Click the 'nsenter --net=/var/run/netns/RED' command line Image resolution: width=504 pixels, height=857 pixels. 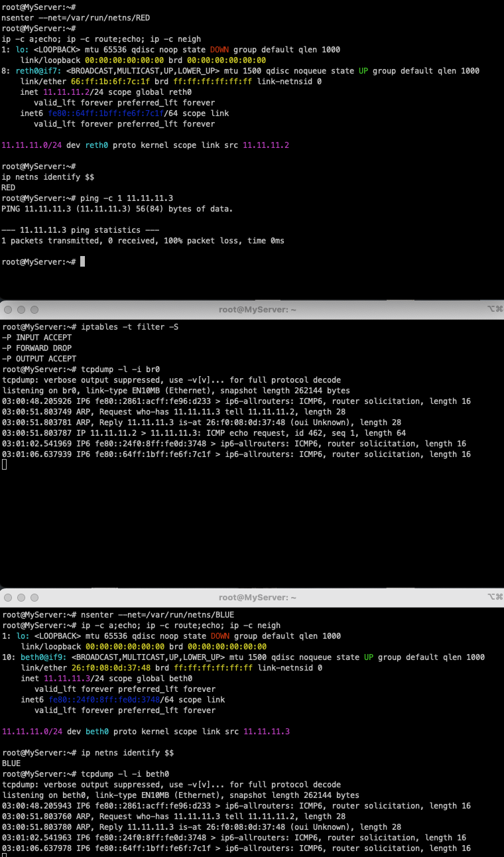[76, 18]
